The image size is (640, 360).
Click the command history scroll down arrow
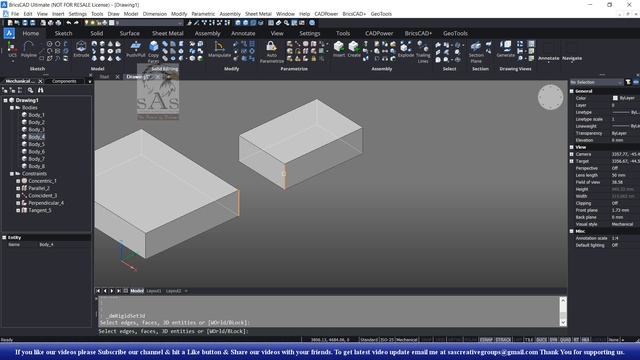[563, 322]
